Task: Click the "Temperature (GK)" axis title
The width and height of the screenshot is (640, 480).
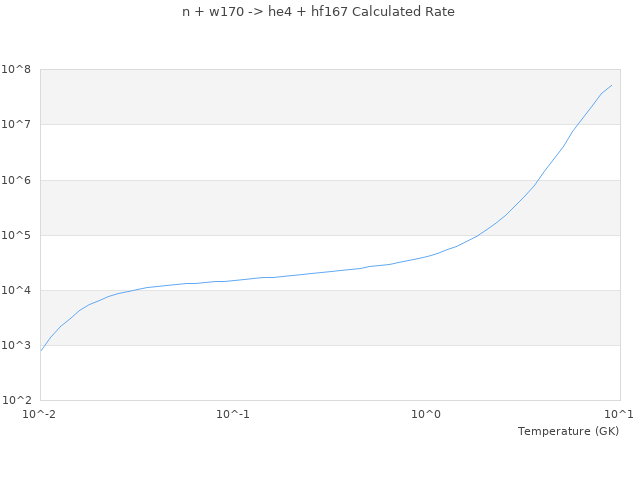Action: pos(568,431)
